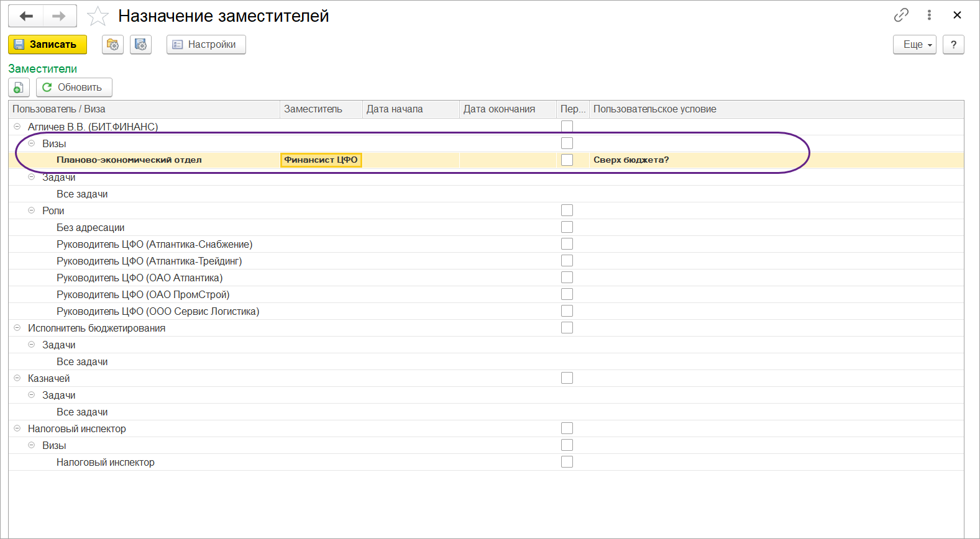The width and height of the screenshot is (980, 539).
Task: Toggle checkbox in Визы row under Налоговый инспектор
Action: (x=567, y=445)
